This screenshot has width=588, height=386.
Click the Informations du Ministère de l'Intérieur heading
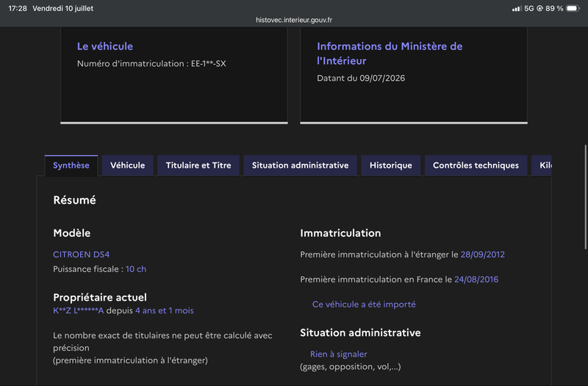(390, 53)
